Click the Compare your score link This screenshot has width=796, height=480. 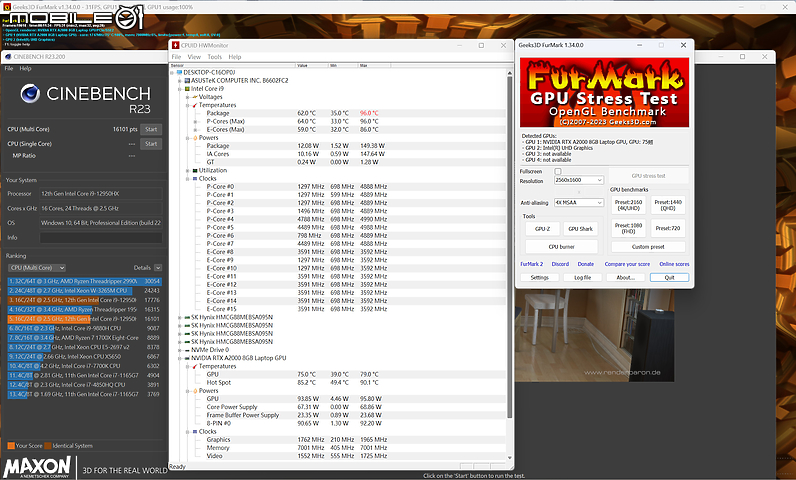coord(627,264)
